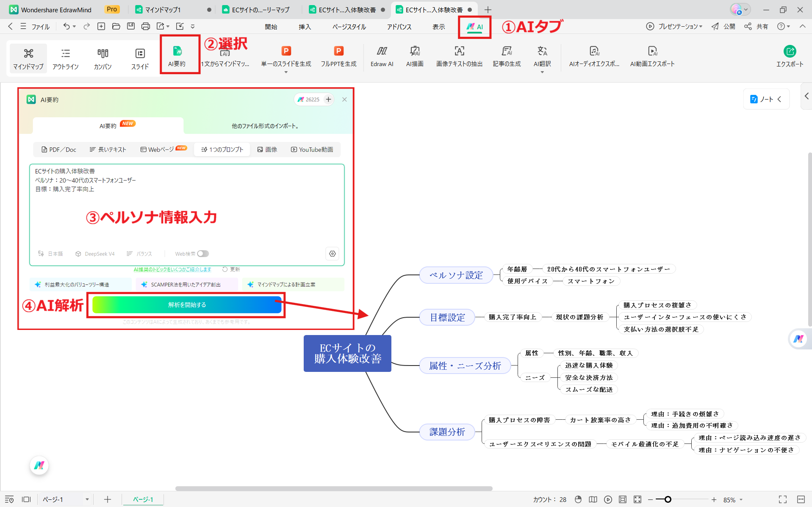Click the zoom slider handle
This screenshot has height=507, width=812.
tap(668, 499)
